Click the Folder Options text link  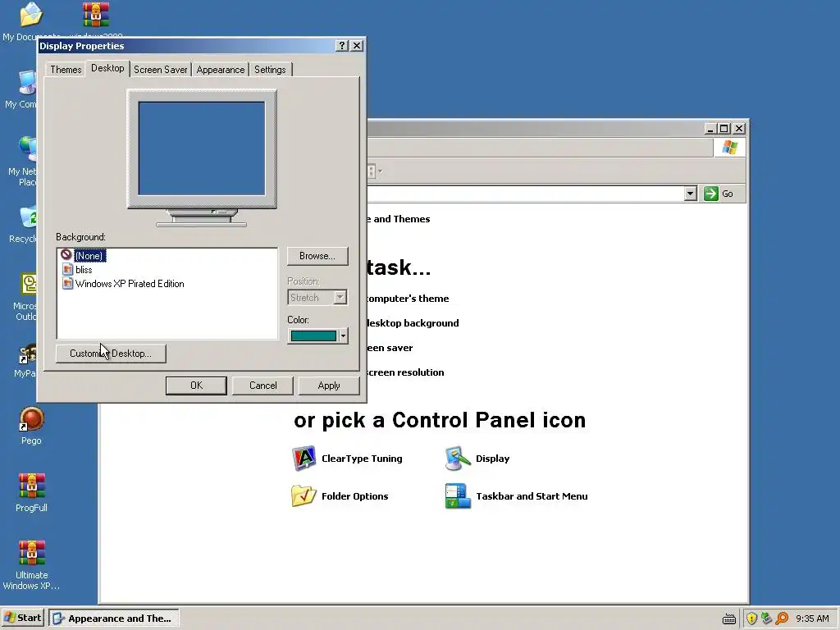point(354,496)
